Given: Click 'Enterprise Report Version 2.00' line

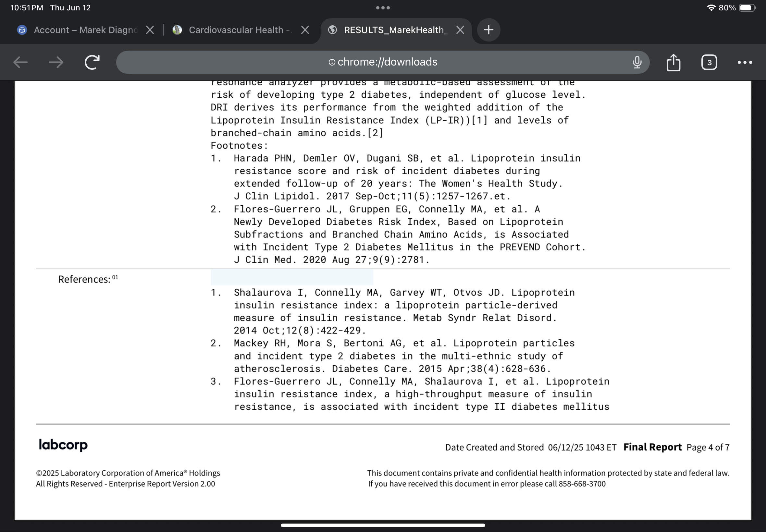Looking at the screenshot, I should click(125, 484).
